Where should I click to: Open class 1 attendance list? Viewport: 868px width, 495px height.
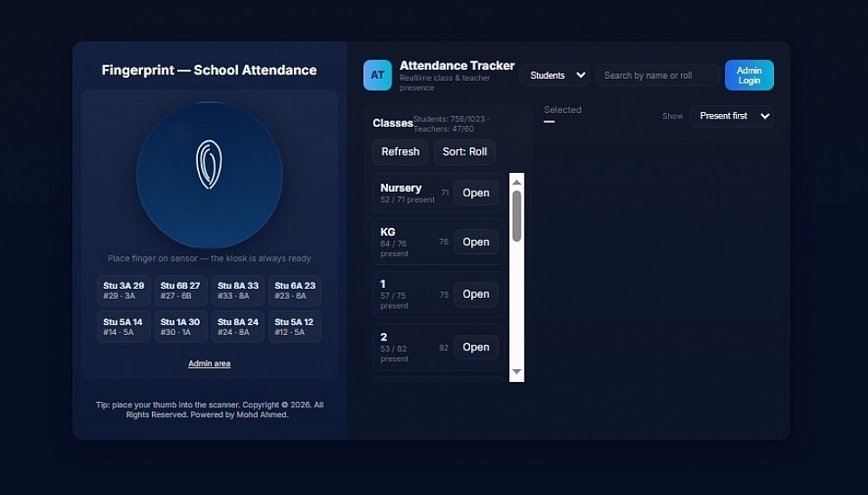[476, 294]
